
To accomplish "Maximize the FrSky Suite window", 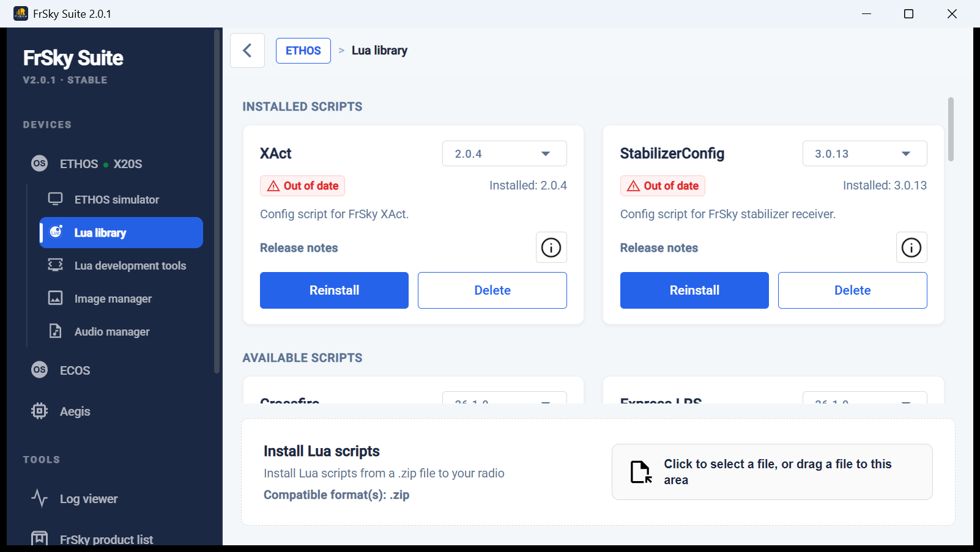I will pos(909,13).
